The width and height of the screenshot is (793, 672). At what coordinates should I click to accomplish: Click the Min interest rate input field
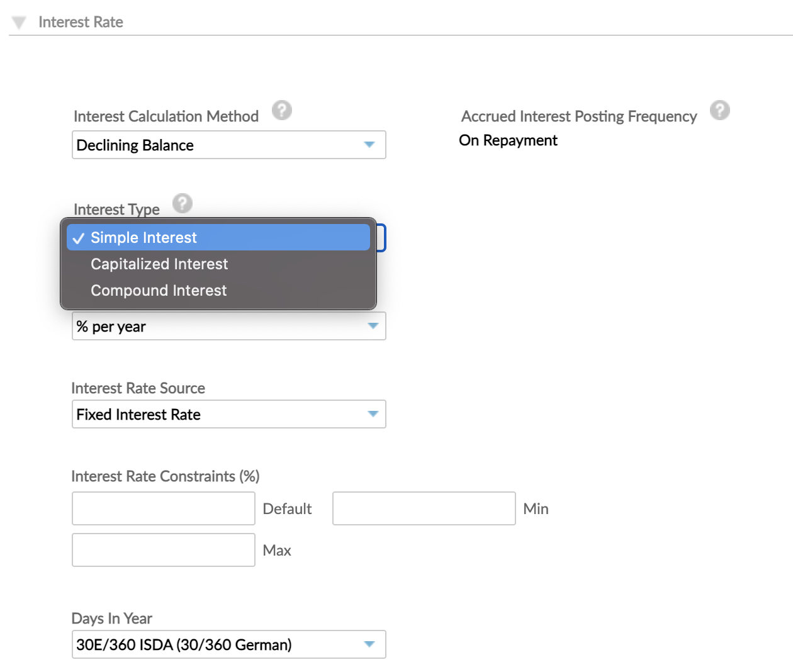[x=424, y=508]
